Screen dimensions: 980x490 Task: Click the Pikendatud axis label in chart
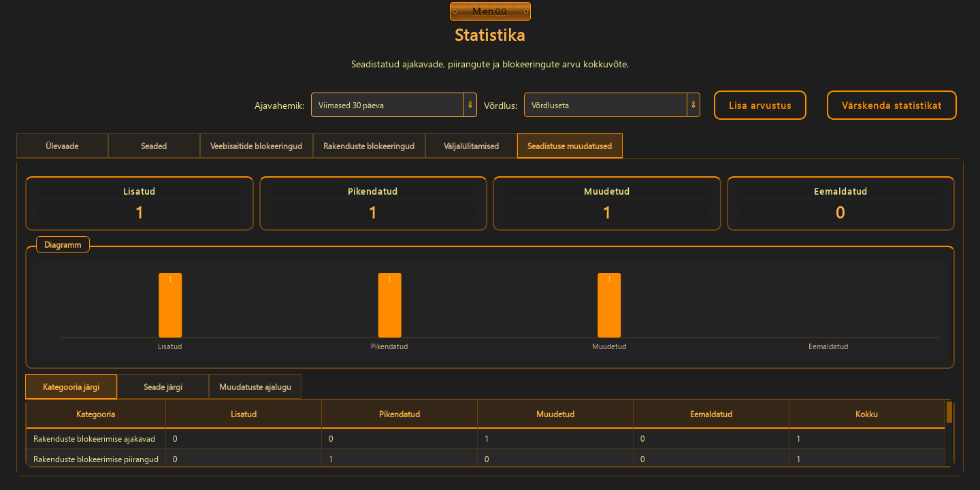click(x=389, y=346)
